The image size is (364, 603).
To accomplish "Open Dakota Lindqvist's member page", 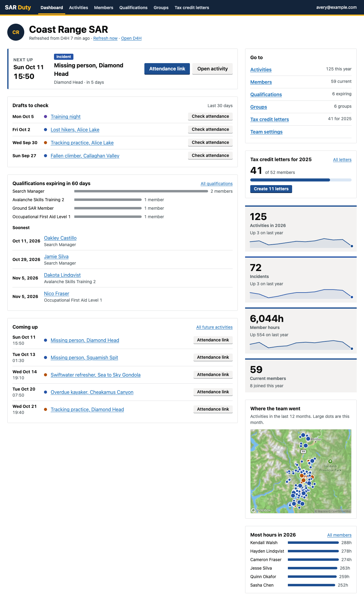I will click(62, 275).
